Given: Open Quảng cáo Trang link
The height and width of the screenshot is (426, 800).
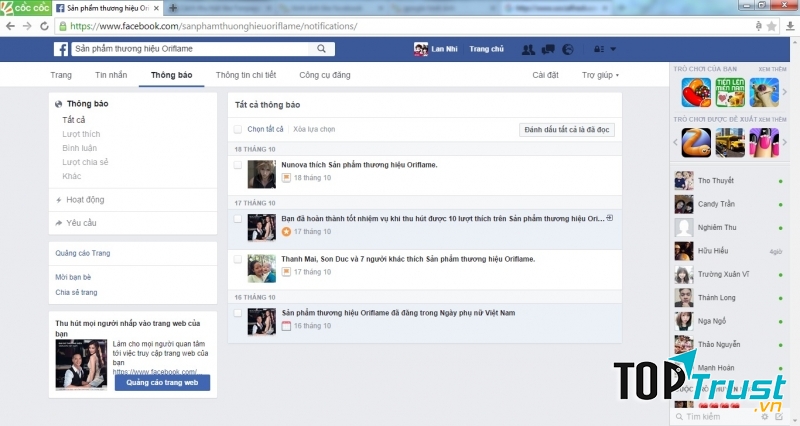Looking at the screenshot, I should click(x=83, y=253).
